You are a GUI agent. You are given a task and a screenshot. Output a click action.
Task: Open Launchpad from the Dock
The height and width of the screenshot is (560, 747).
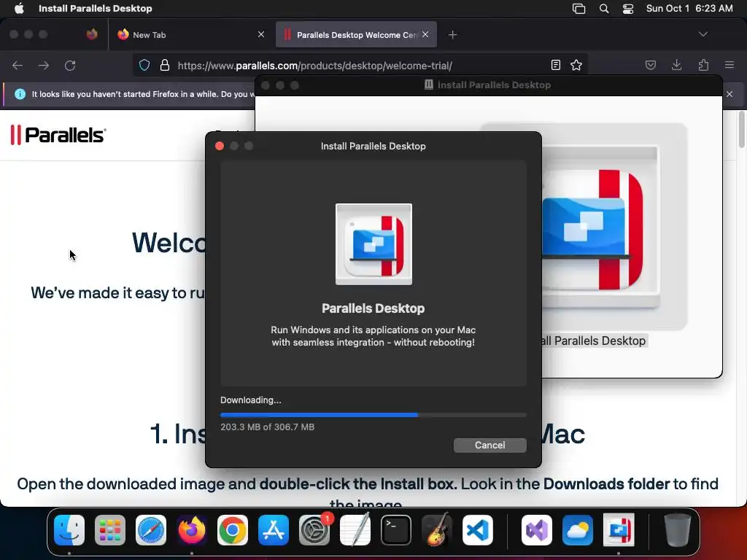pyautogui.click(x=110, y=530)
